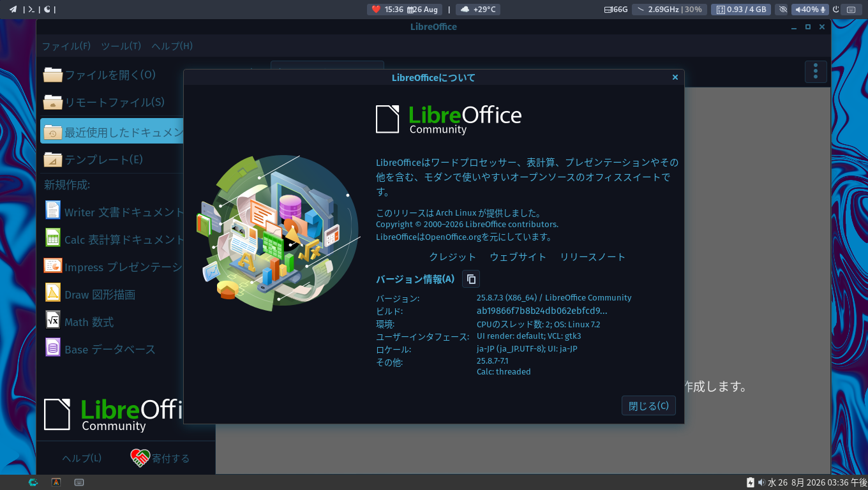Image resolution: width=868 pixels, height=490 pixels.
Task: Click the 66G disk usage widget
Action: 616,10
